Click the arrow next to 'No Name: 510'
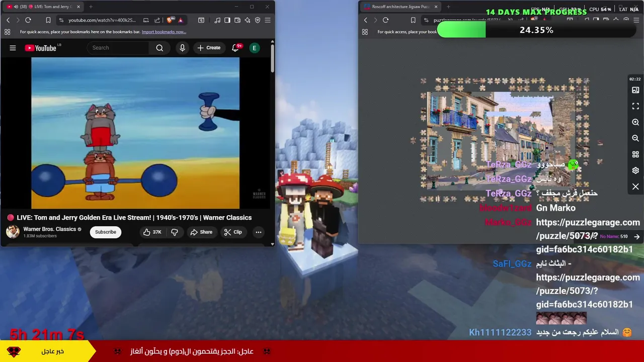 pyautogui.click(x=637, y=236)
